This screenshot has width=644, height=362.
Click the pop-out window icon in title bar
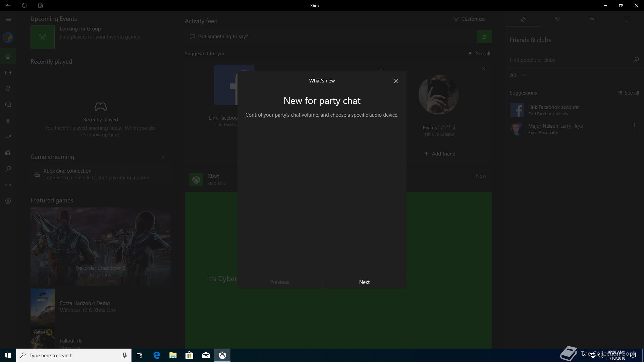pyautogui.click(x=40, y=6)
